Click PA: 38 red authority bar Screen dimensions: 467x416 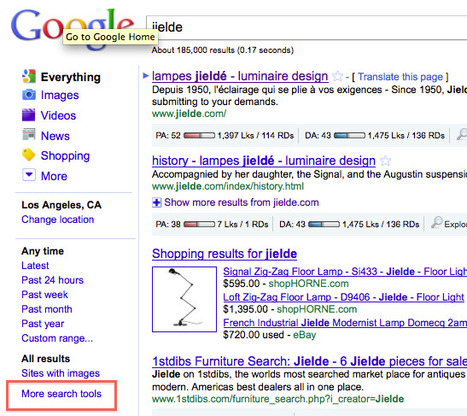(x=199, y=224)
